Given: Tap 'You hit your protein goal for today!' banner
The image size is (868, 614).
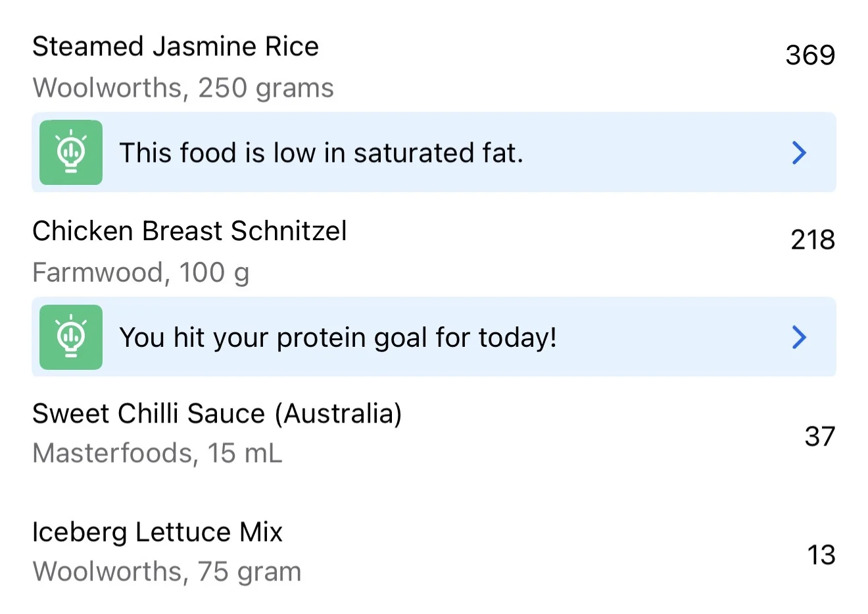Looking at the screenshot, I should coord(338,337).
